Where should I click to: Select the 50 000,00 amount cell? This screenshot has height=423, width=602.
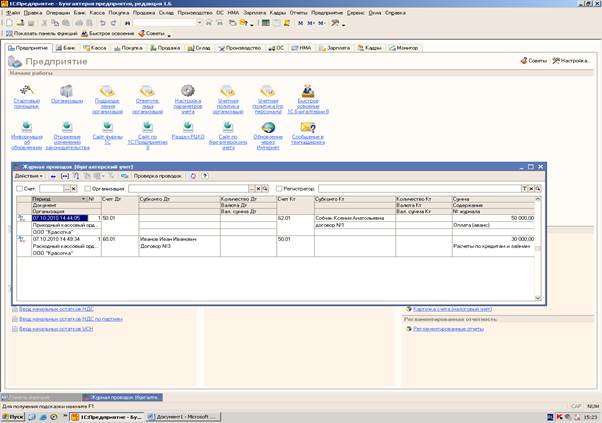pyautogui.click(x=493, y=218)
